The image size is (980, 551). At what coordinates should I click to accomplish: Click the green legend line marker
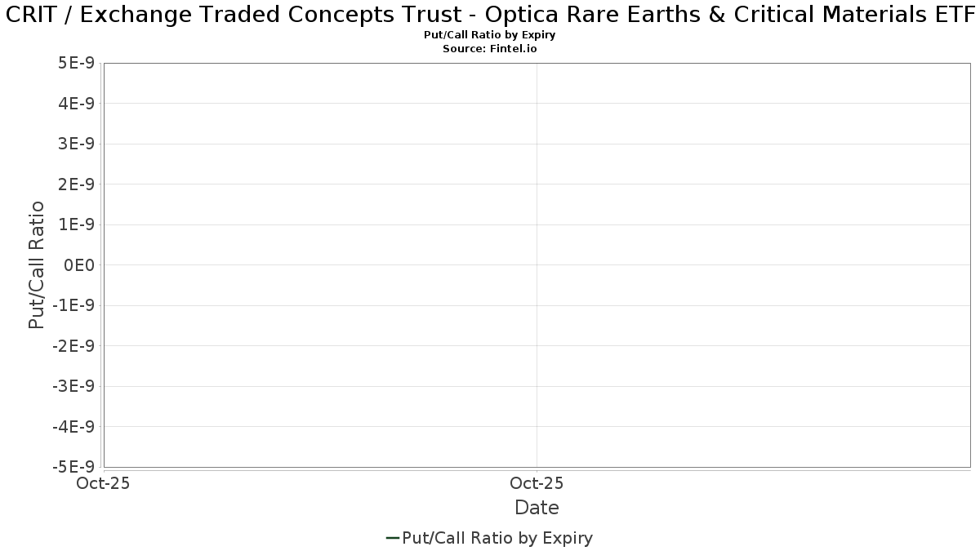[x=393, y=538]
